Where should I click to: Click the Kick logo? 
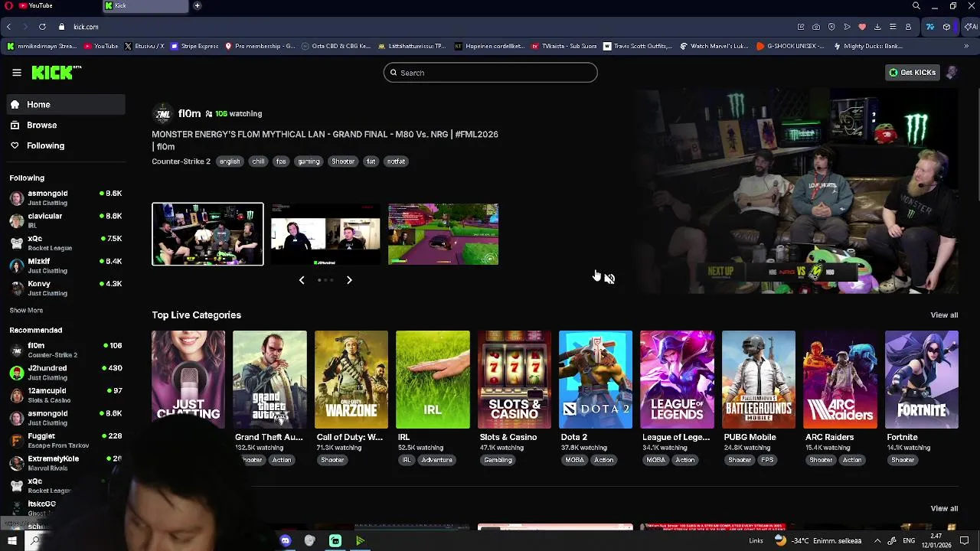coord(57,73)
